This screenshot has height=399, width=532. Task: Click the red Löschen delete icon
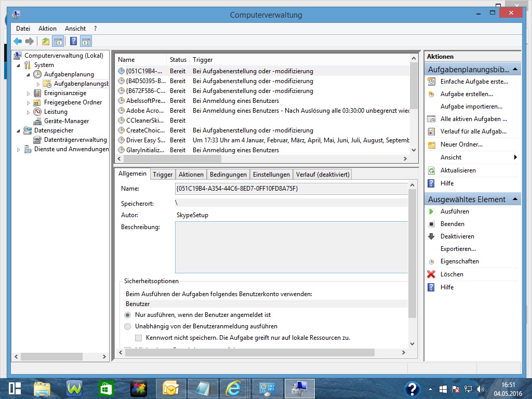(431, 274)
